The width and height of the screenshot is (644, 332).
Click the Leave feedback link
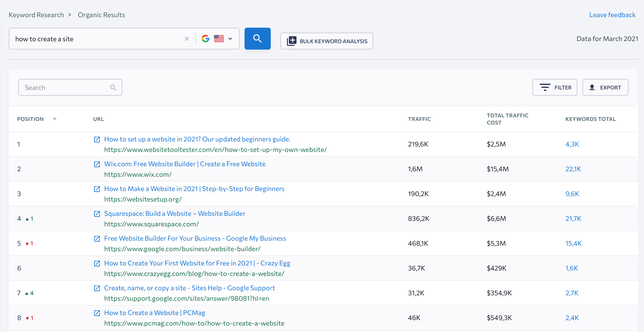pyautogui.click(x=612, y=15)
